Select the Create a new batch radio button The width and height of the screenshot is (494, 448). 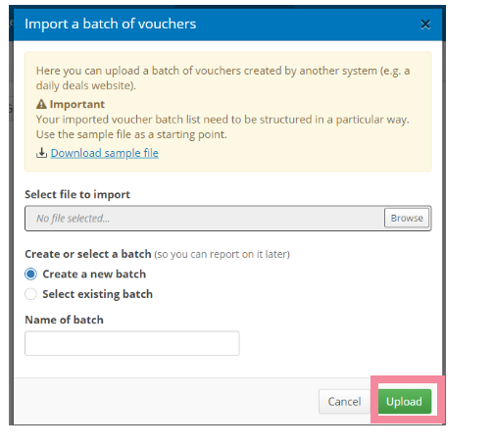coord(30,274)
